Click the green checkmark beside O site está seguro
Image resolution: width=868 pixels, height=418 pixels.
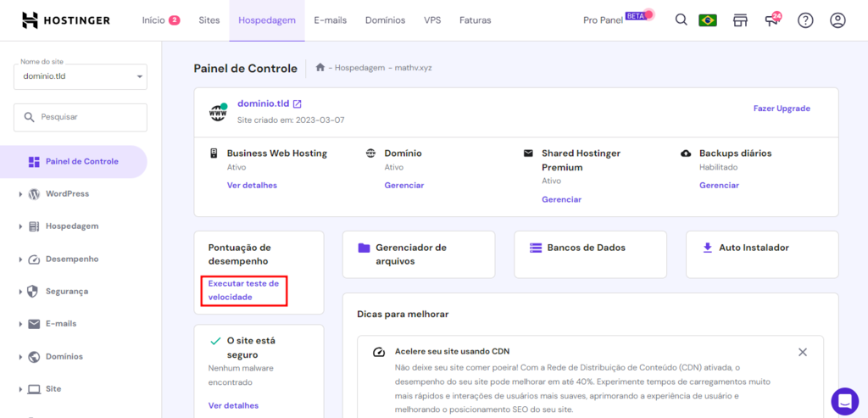tap(215, 341)
